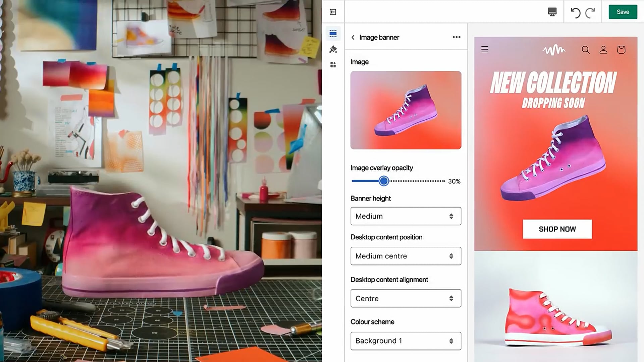Open the Banner height dropdown

[406, 216]
